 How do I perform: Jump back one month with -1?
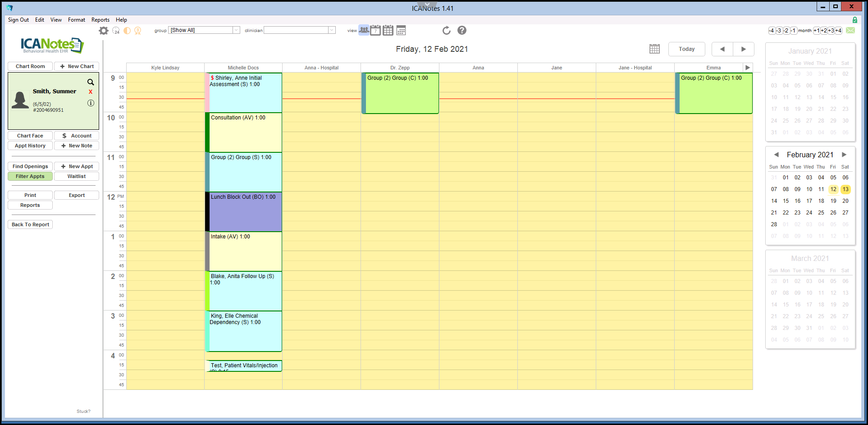[x=793, y=31]
